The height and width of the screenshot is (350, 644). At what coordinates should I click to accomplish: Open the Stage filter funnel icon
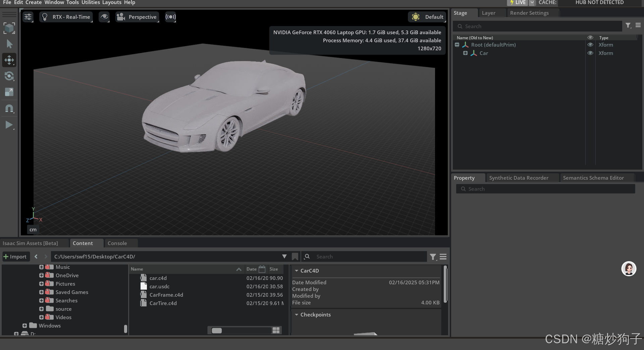628,25
